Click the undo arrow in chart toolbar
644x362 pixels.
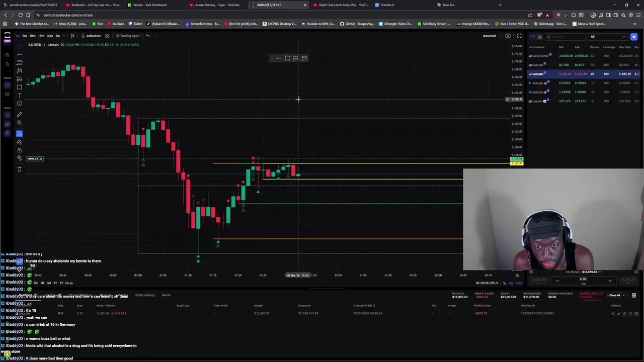point(147,36)
